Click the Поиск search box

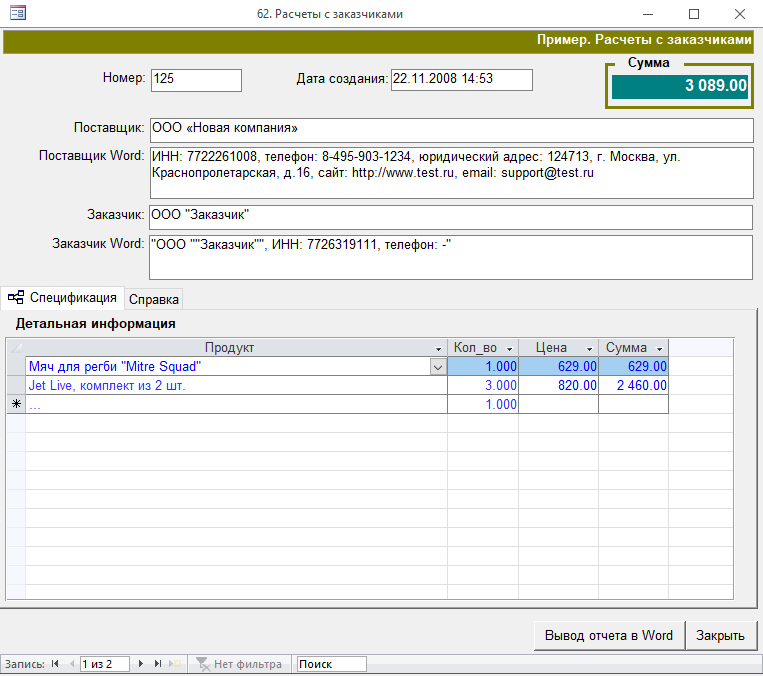click(x=331, y=664)
